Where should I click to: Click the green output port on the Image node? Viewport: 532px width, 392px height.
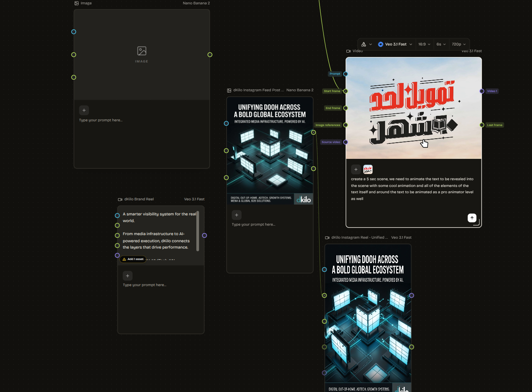coord(210,55)
